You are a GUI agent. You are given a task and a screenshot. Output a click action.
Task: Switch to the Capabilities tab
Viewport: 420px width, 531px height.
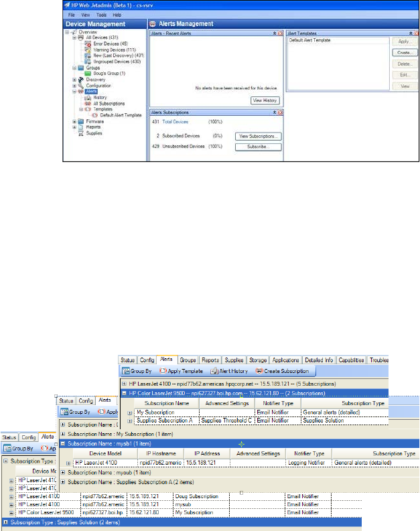(351, 360)
